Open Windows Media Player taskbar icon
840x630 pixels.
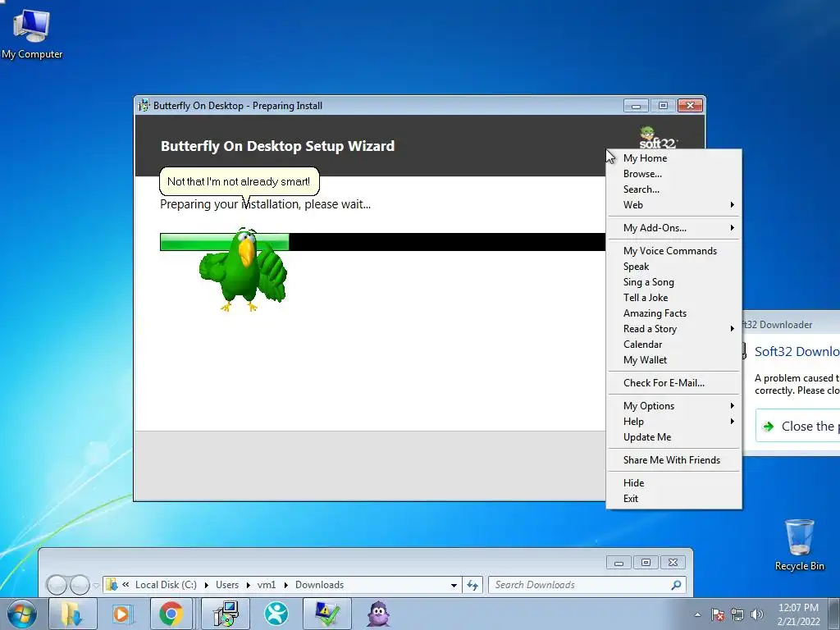122,614
